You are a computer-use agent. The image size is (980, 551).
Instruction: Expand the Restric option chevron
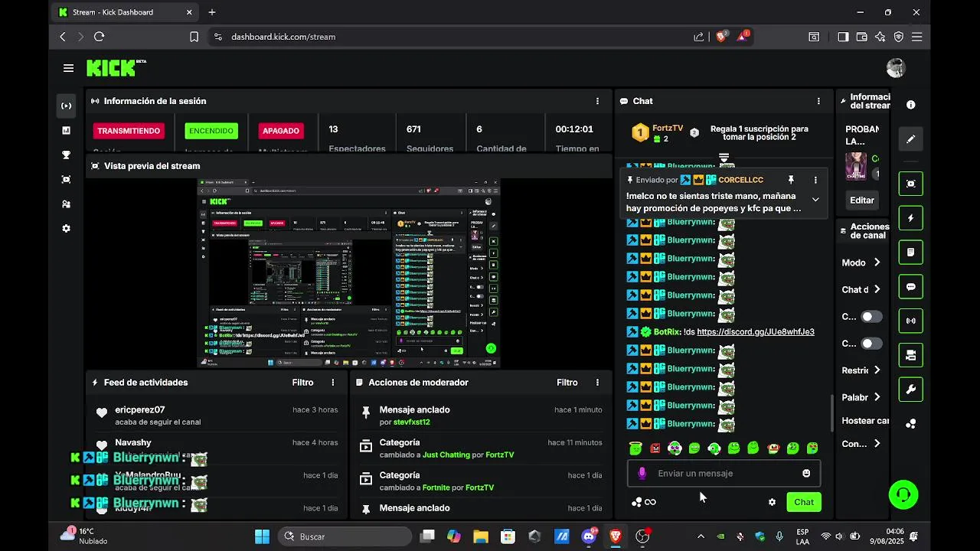coord(877,370)
